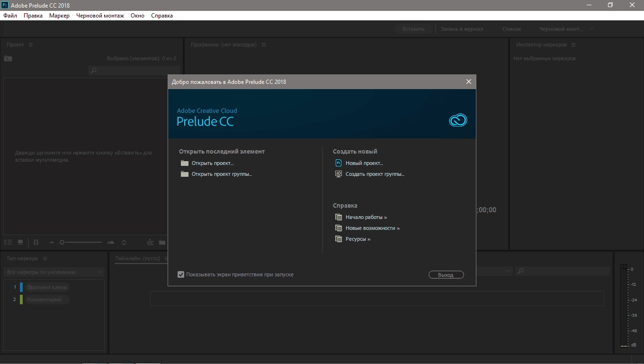
Task: Open project via Открыть проект... link
Action: 213,163
